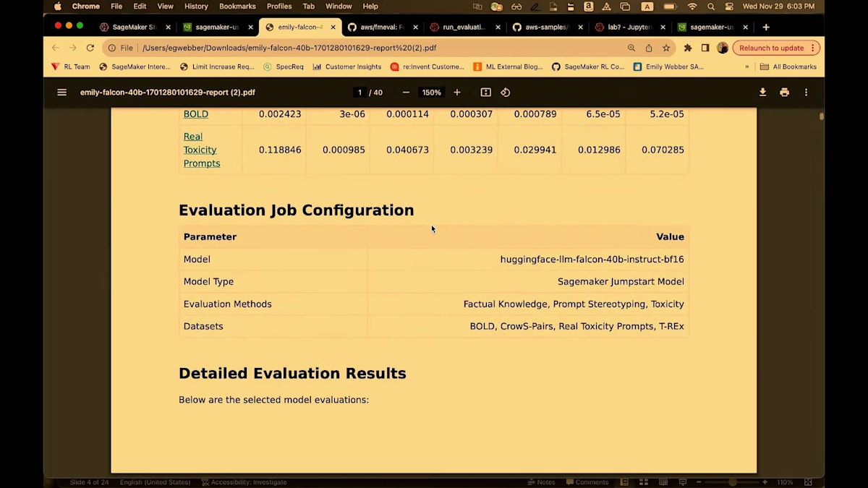Share this page from address bar

coord(649,48)
